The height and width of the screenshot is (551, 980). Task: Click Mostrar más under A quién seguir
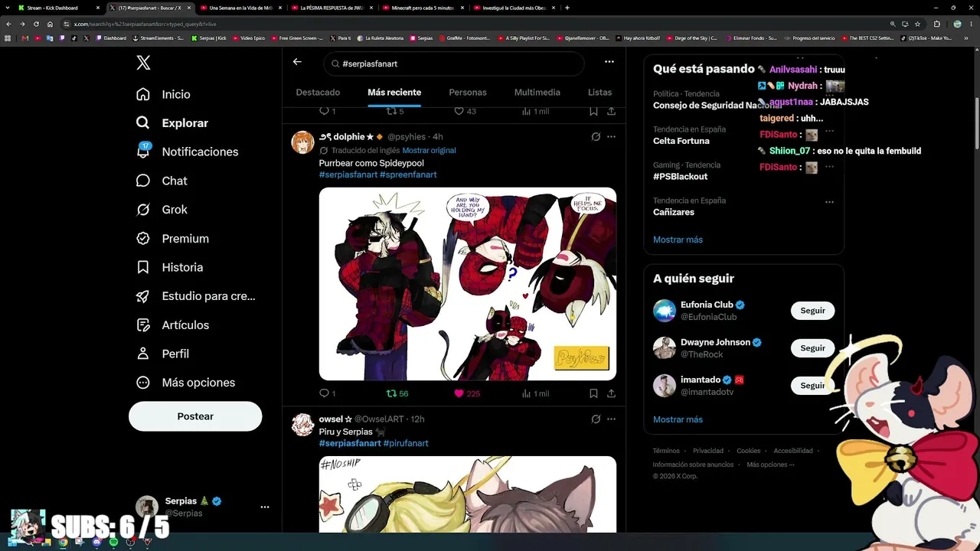click(678, 419)
